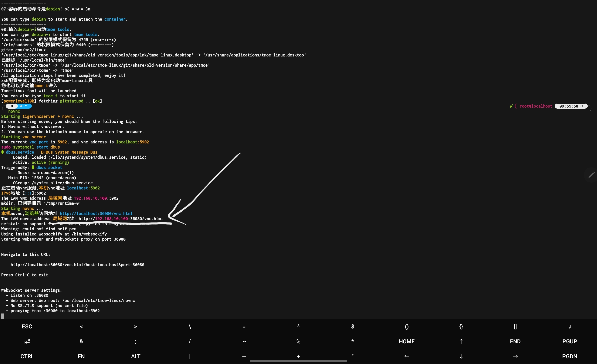
Task: Tap the END key
Action: (515, 341)
